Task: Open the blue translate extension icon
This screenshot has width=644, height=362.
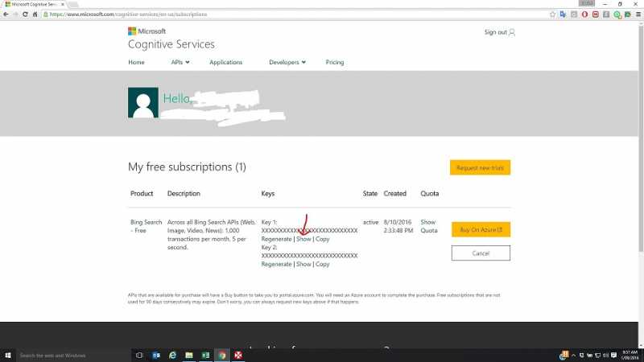Action: [563, 14]
